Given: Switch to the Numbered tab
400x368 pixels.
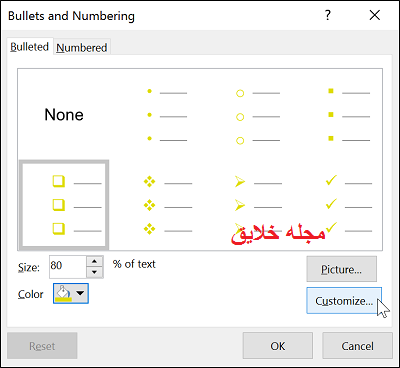Looking at the screenshot, I should pyautogui.click(x=82, y=48).
